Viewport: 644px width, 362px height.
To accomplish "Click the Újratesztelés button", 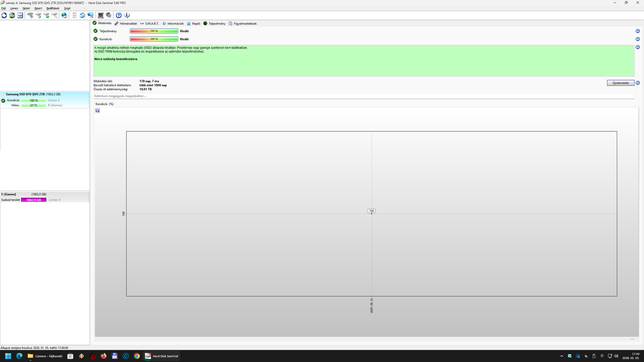I will pos(620,83).
